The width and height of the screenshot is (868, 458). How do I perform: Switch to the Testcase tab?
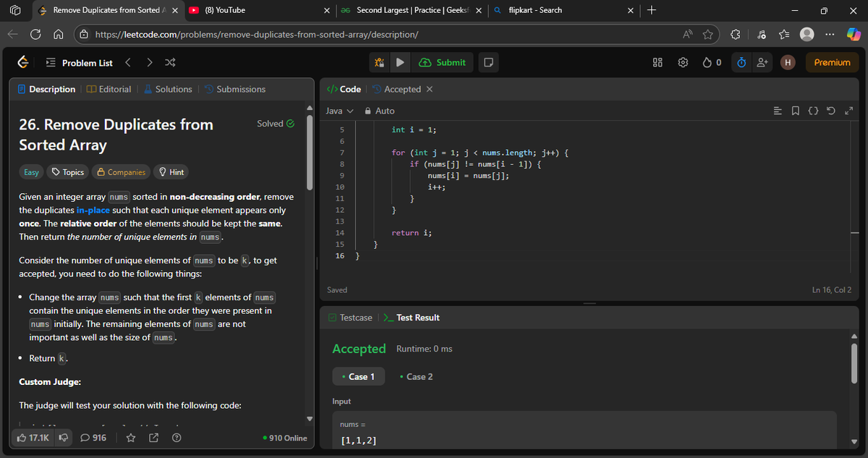[x=351, y=318]
